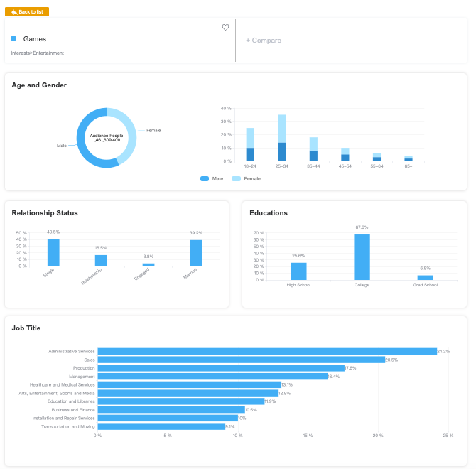This screenshot has height=469, width=476.
Task: Toggle the Female legend swatch
Action: pyautogui.click(x=236, y=179)
